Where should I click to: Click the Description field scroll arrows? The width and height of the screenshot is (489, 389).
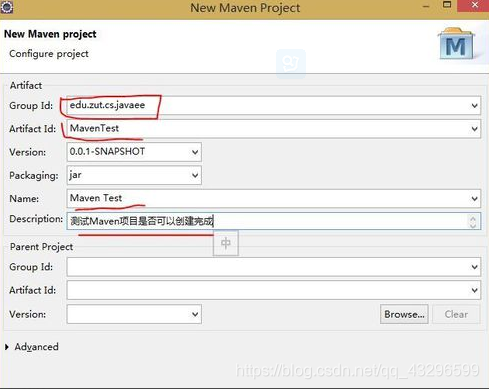tap(473, 221)
